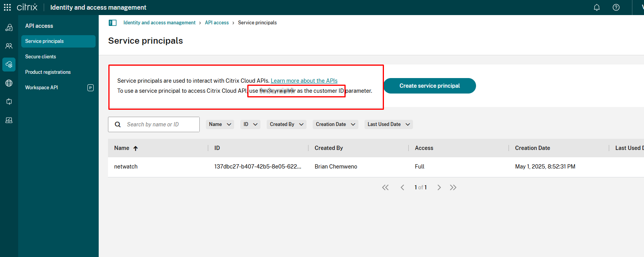Toggle the side panel icon beside breadcrumb
The width and height of the screenshot is (644, 257).
click(x=113, y=23)
